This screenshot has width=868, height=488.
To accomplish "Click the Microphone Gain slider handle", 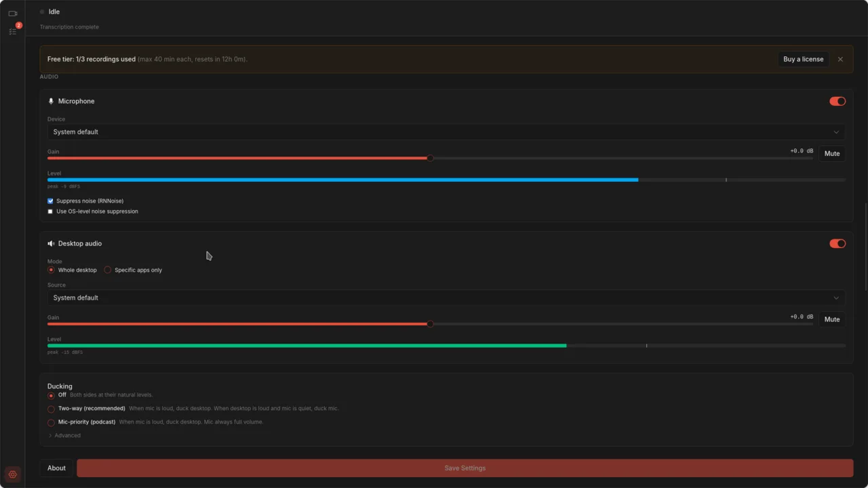I will pos(430,158).
